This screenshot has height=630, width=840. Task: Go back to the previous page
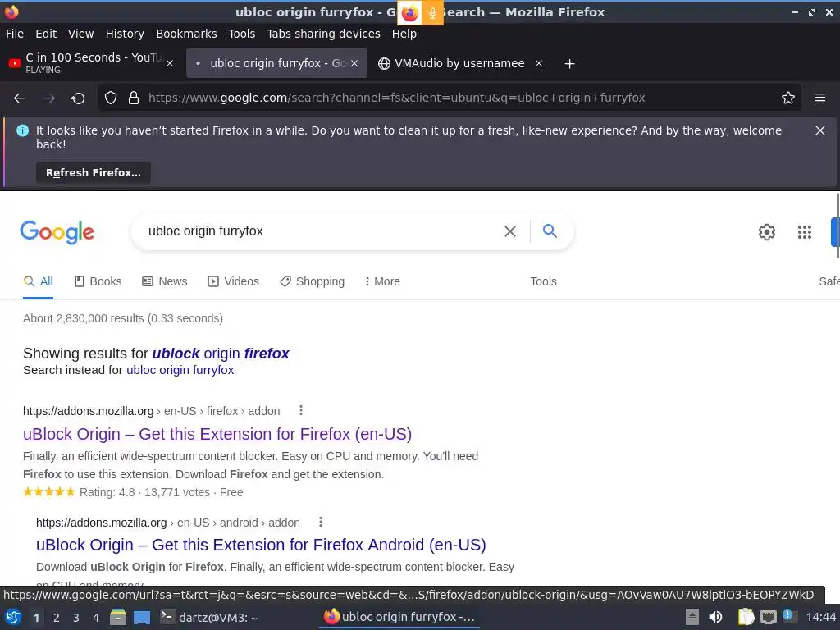point(20,98)
